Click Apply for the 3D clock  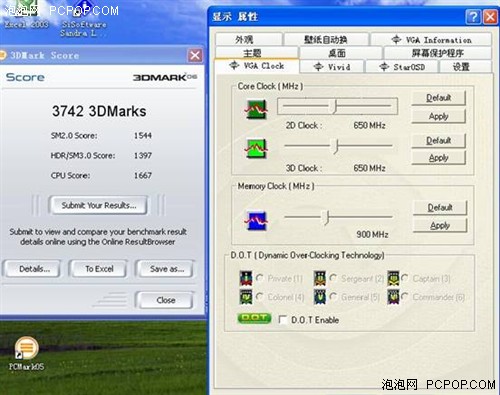tap(439, 158)
